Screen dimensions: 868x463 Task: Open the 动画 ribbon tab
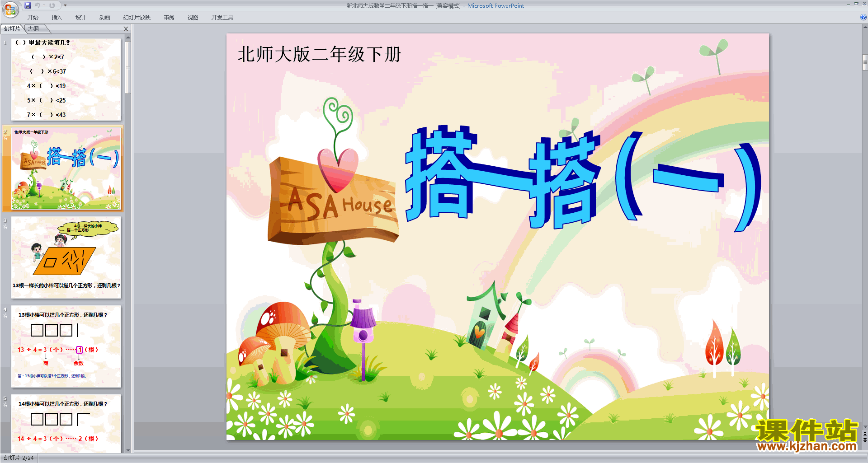[104, 18]
